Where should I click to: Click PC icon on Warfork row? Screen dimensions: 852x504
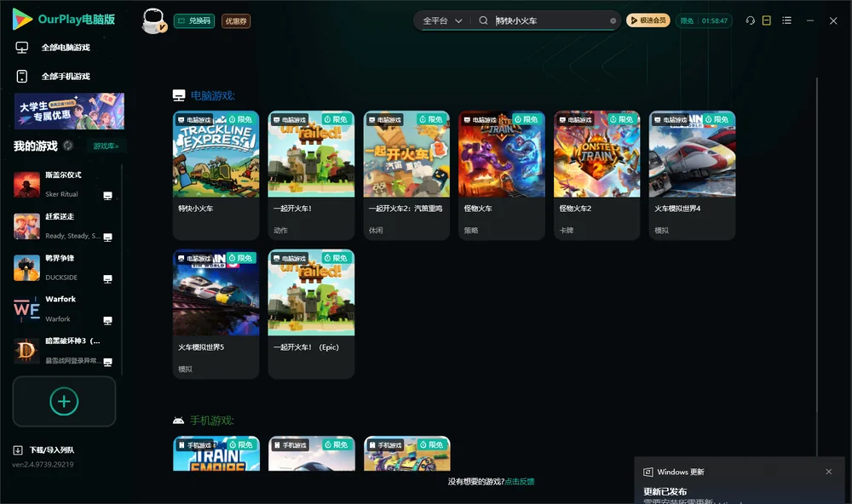tap(107, 320)
